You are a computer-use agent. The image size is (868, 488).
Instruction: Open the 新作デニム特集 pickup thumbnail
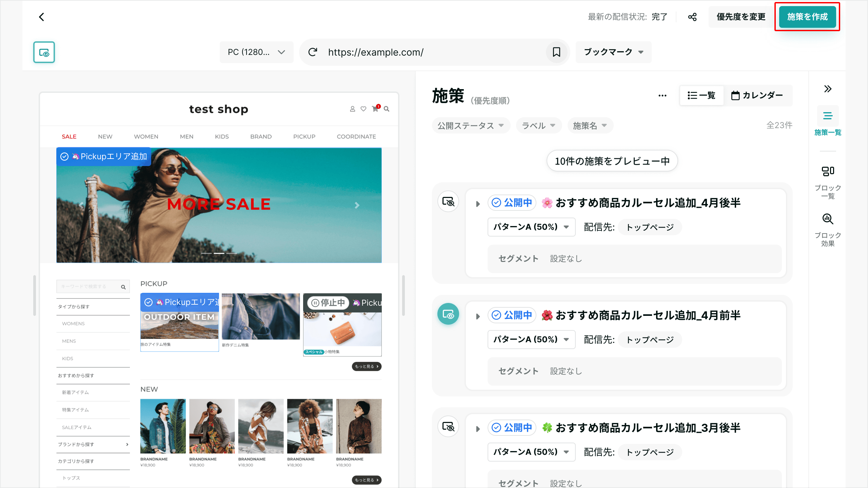tap(261, 316)
